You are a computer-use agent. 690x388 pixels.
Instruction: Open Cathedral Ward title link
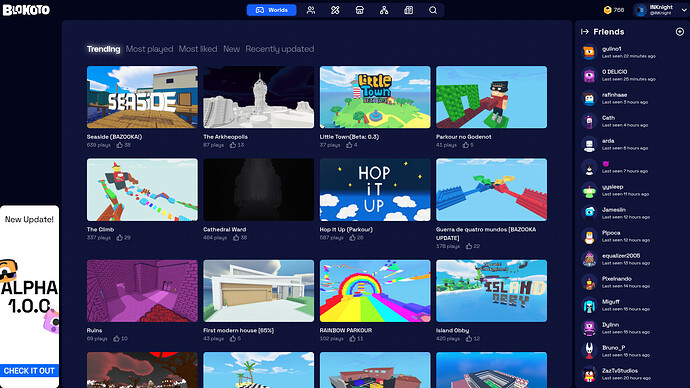(x=224, y=229)
